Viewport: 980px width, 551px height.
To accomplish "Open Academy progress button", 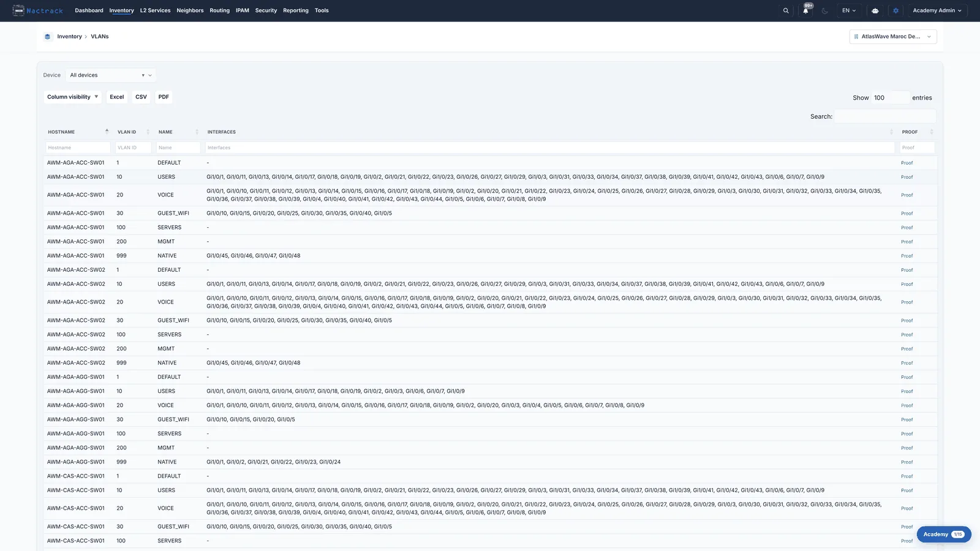I will 944,534.
